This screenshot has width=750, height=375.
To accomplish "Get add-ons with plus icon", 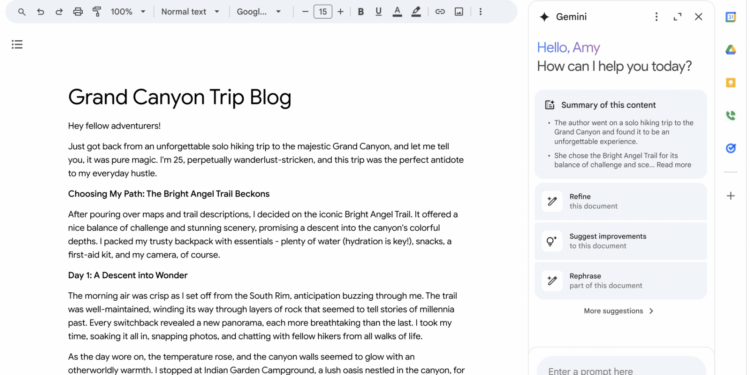I will 730,196.
